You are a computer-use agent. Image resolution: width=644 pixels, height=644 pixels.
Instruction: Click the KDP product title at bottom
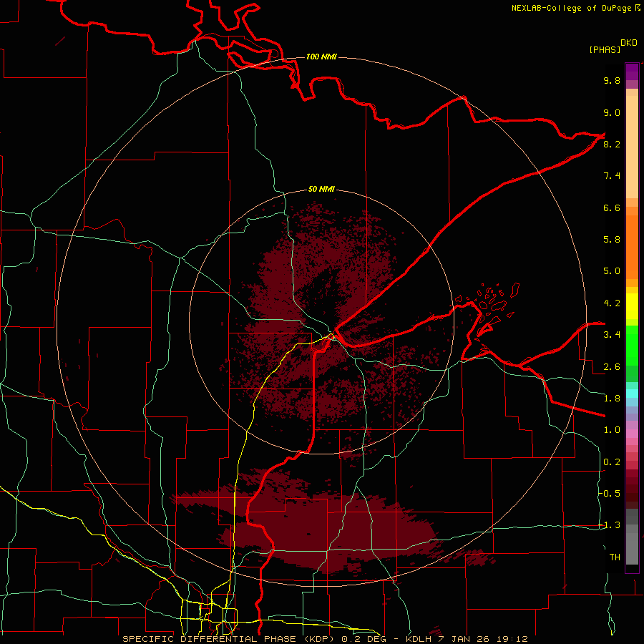325,639
